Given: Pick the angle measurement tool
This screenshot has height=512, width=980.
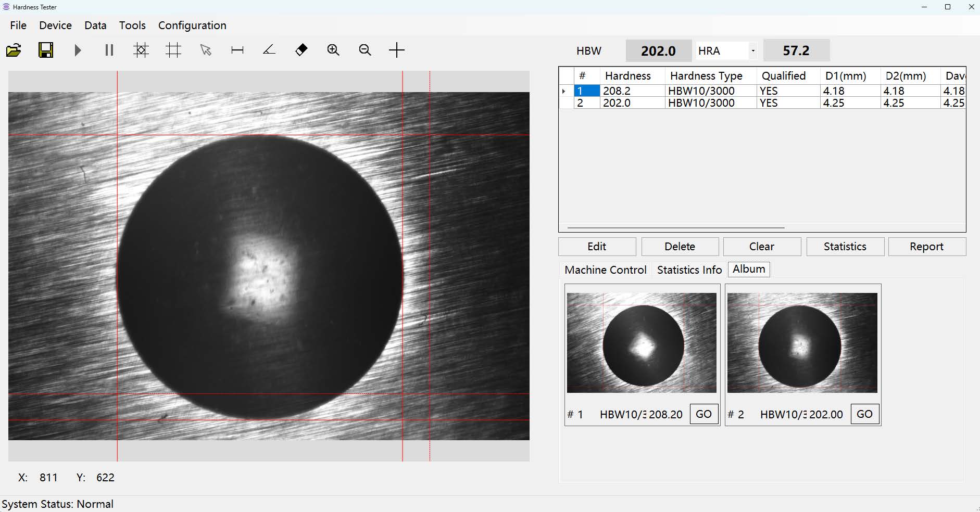Looking at the screenshot, I should click(x=269, y=50).
